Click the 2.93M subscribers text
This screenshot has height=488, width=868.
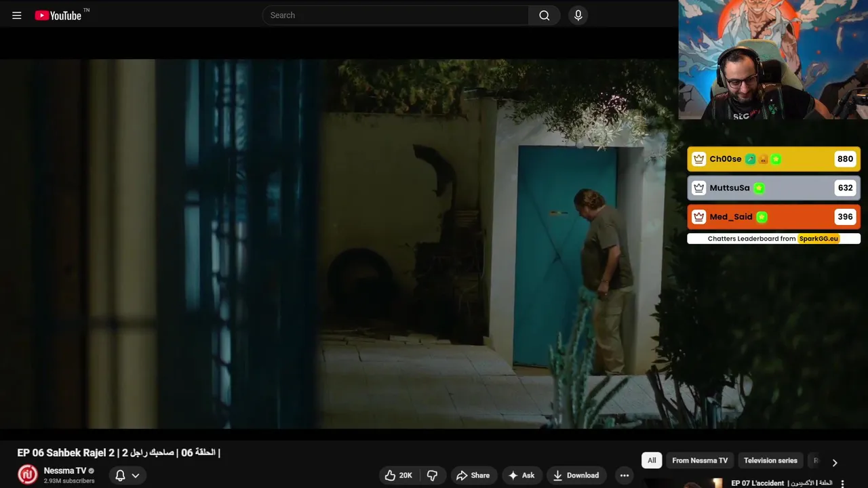69,481
